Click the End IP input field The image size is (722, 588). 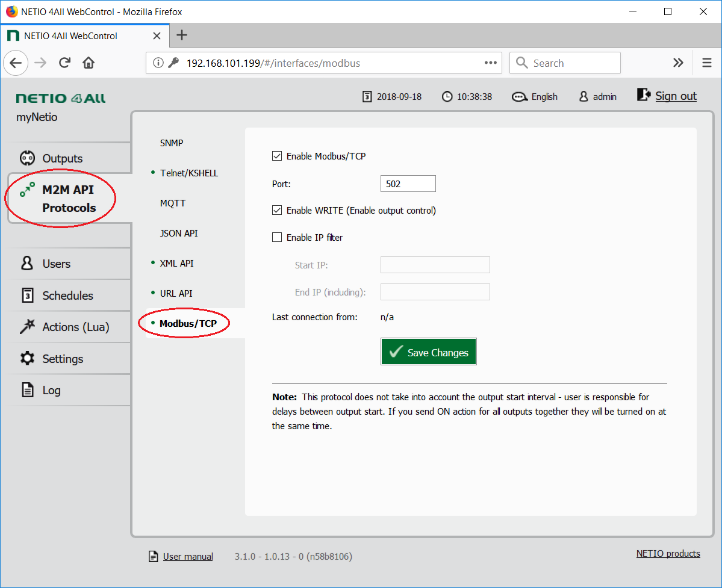pyautogui.click(x=435, y=292)
